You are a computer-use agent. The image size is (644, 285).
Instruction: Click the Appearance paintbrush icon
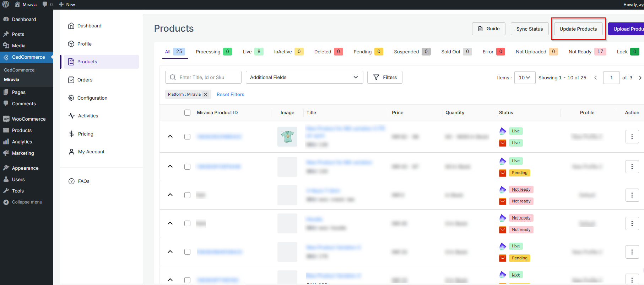click(x=6, y=168)
